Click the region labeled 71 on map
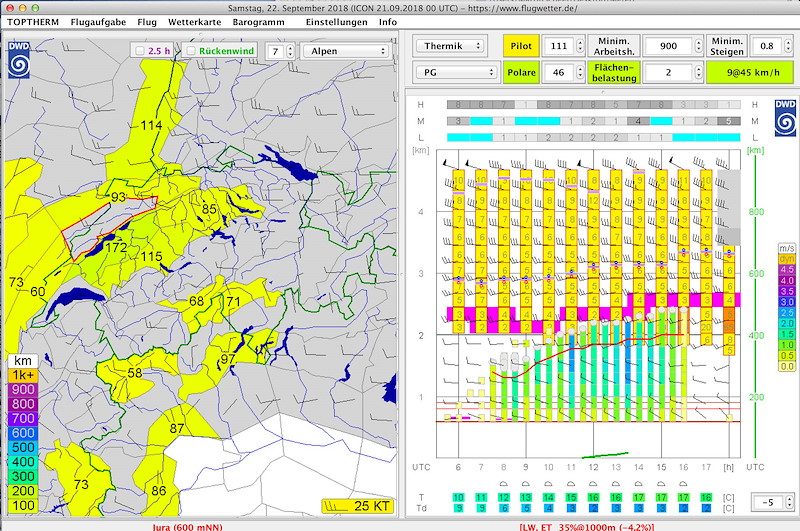 pos(233,301)
